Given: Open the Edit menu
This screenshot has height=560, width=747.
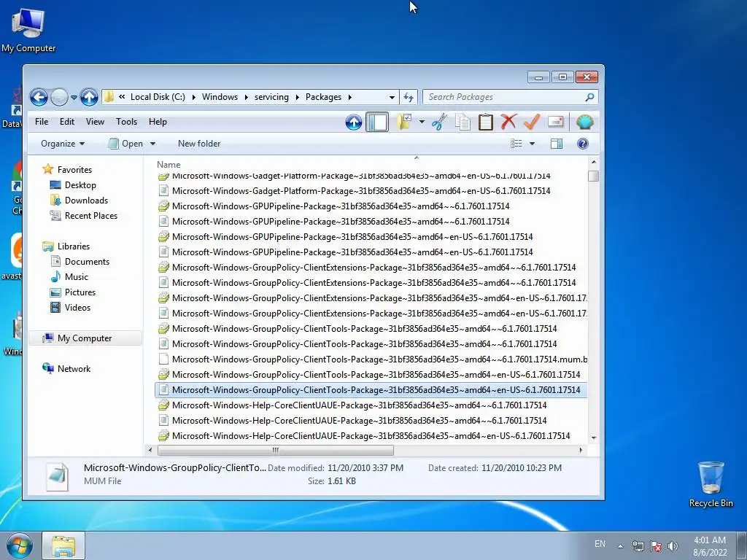Looking at the screenshot, I should [x=66, y=122].
